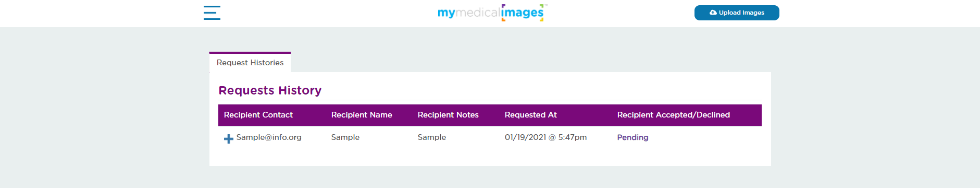This screenshot has height=188, width=980.
Task: Click the Recipient Accepted/Declined column header
Action: (x=673, y=115)
